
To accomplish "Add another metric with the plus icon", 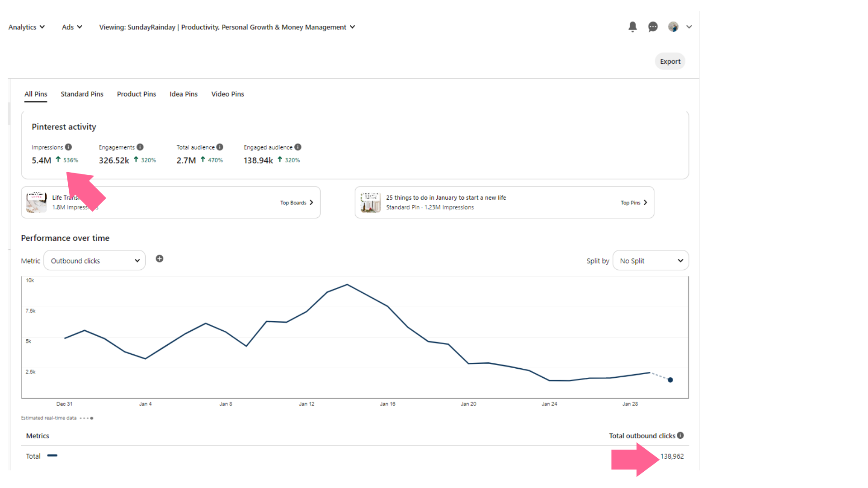I will coord(160,259).
